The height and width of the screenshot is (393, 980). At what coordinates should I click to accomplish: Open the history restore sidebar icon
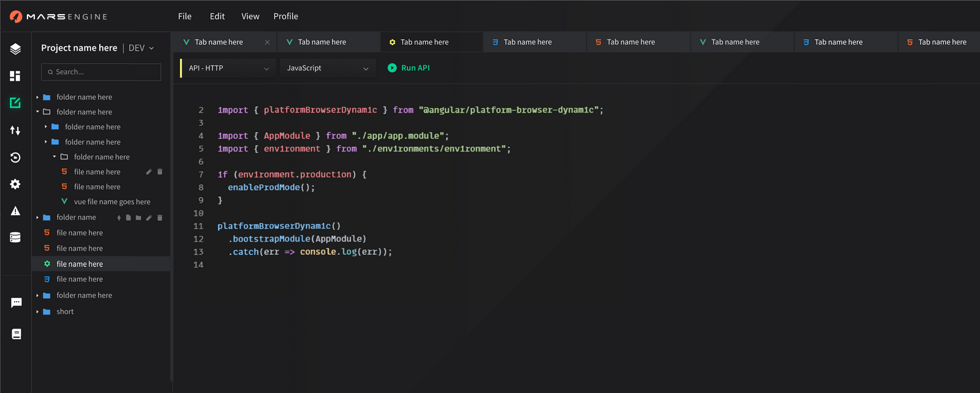[15, 158]
